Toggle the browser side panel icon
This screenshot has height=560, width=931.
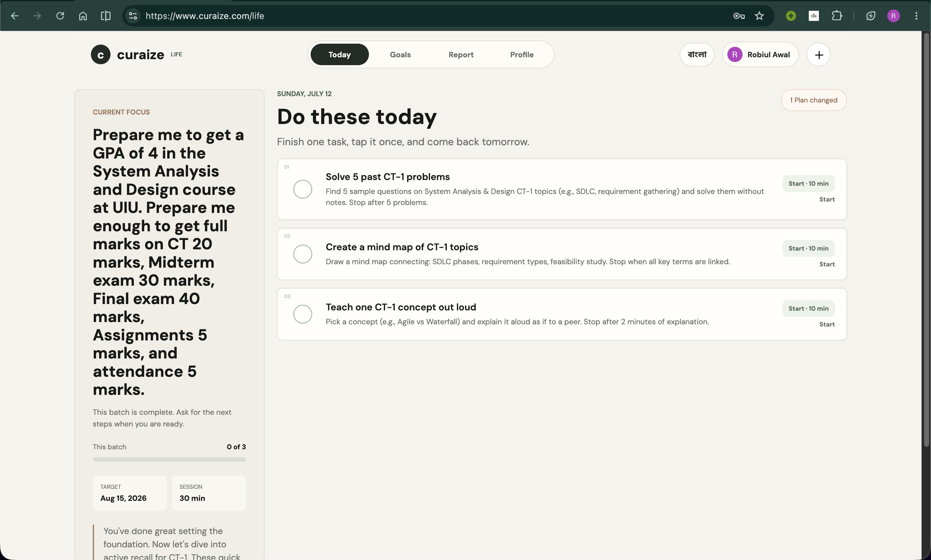coord(106,16)
